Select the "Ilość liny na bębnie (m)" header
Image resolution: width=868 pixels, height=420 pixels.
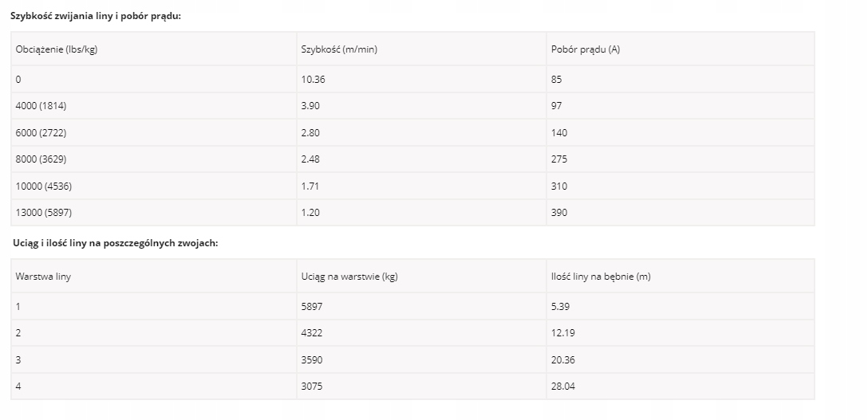point(601,277)
